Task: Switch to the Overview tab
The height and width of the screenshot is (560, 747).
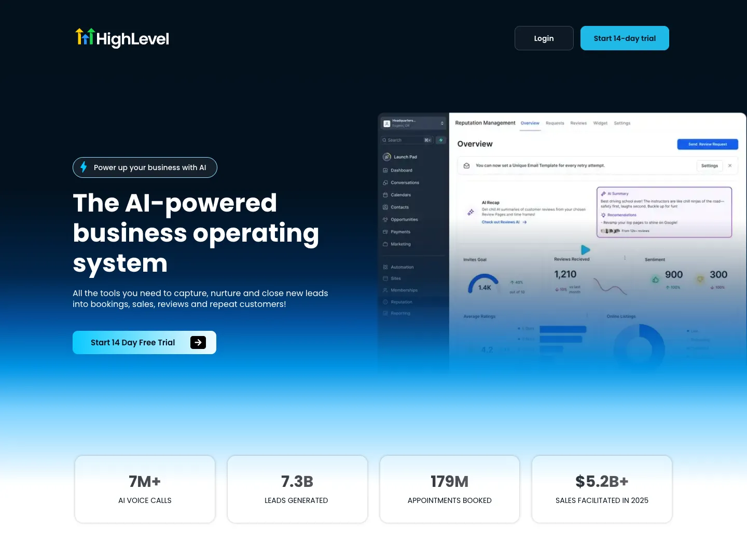Action: tap(530, 123)
